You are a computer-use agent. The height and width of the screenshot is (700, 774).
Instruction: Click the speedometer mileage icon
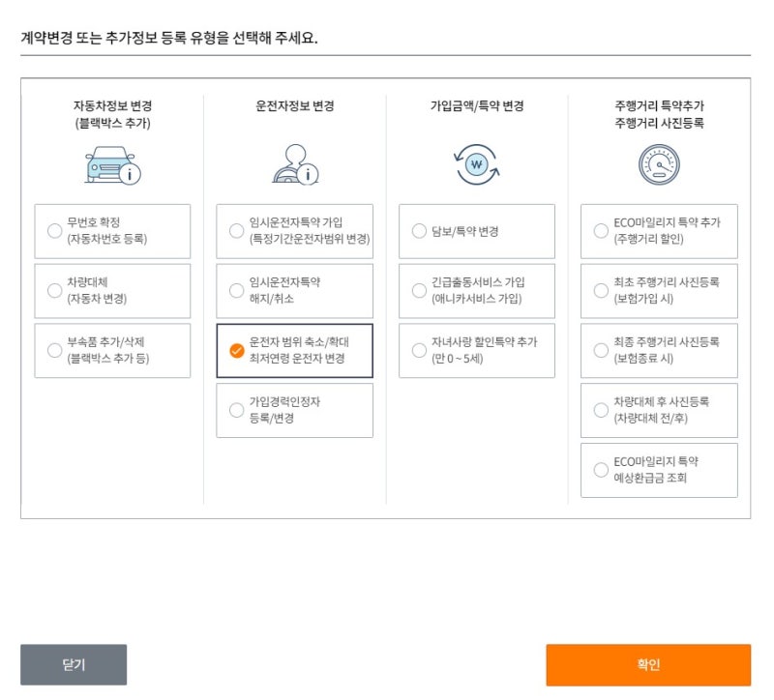click(659, 164)
